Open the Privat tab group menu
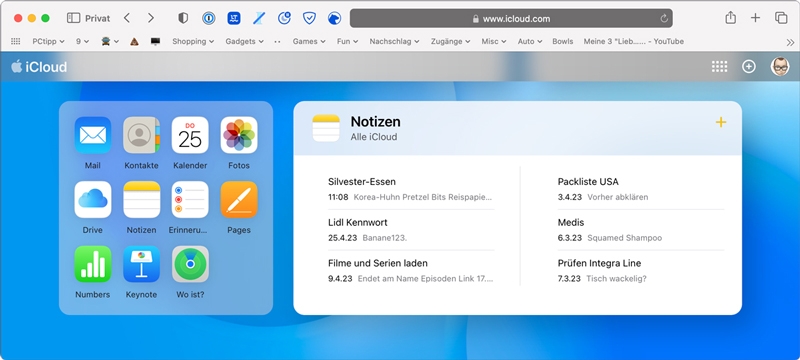Screen dimensions: 800x360 (x=97, y=18)
